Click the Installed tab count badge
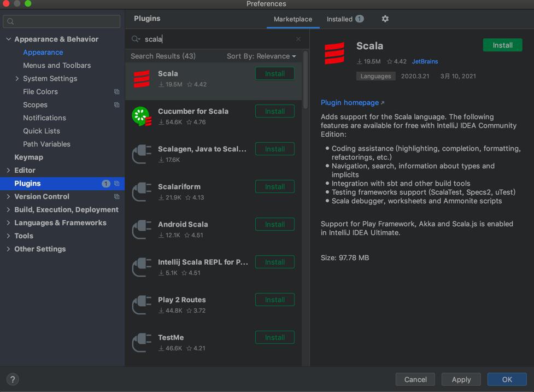Screen dimensions: 534x392 click(x=360, y=19)
